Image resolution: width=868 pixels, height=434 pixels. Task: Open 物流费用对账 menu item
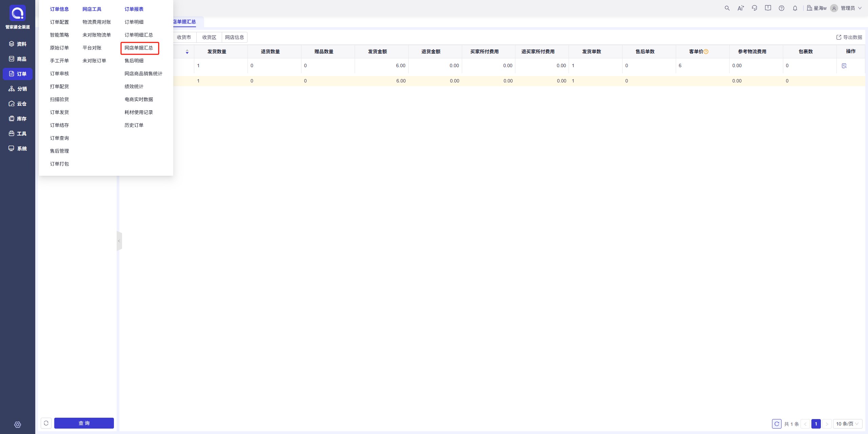97,22
